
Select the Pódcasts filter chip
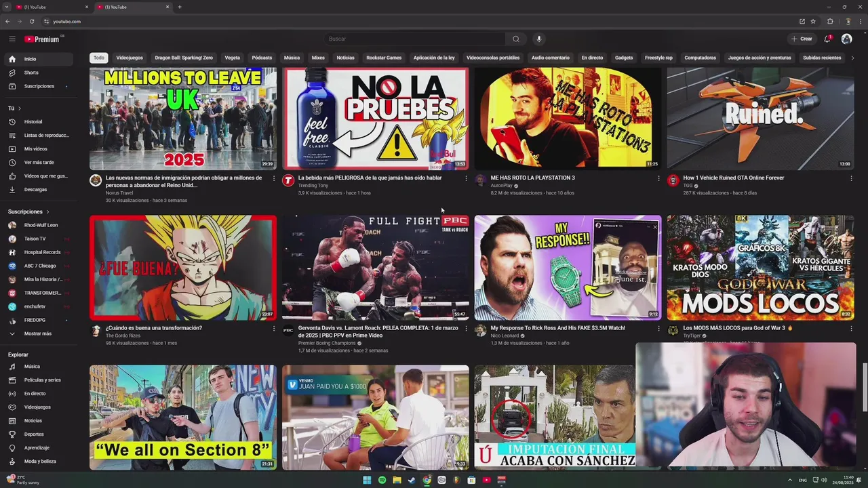(x=262, y=58)
